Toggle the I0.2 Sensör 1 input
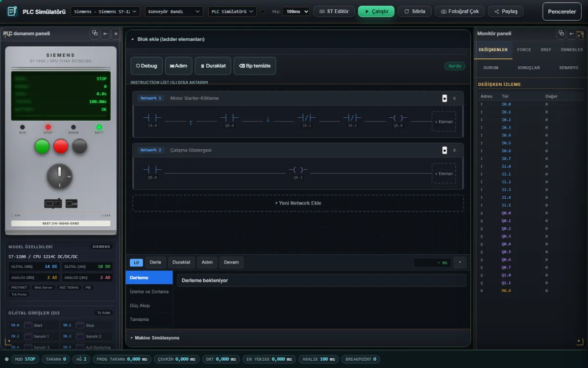This screenshot has height=368, width=588. click(x=28, y=336)
